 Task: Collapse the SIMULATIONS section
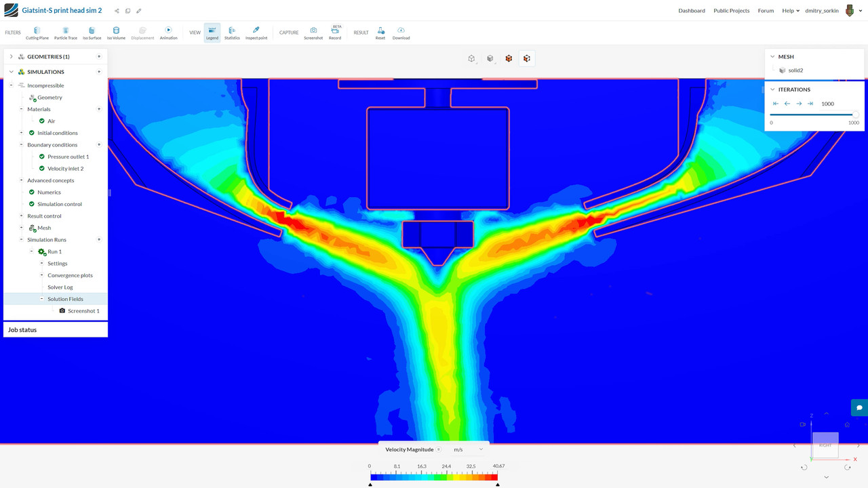(12, 72)
